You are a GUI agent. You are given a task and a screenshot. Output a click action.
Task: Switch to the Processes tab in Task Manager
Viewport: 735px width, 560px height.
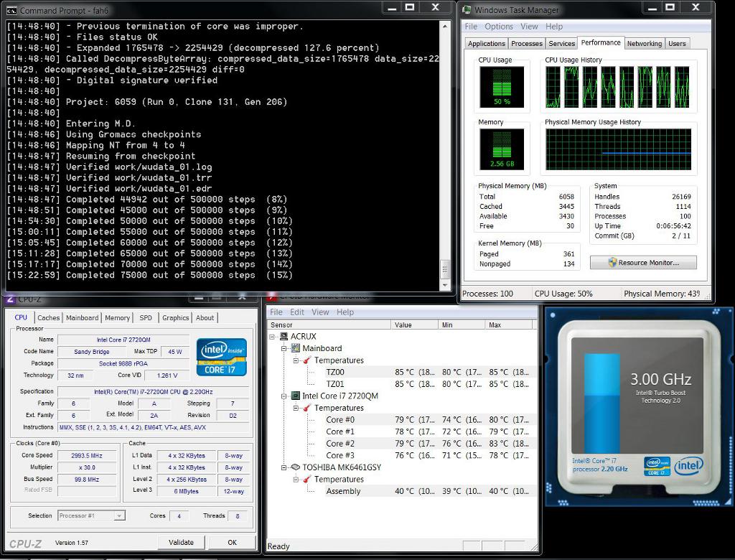coord(527,44)
